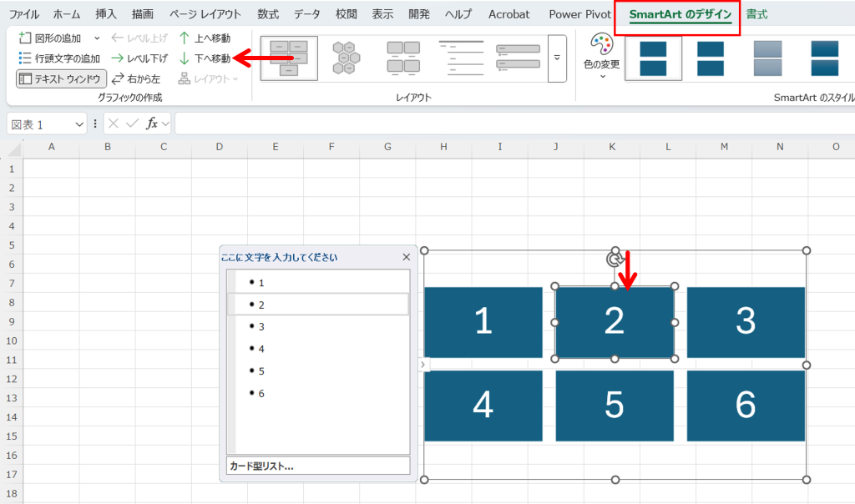The height and width of the screenshot is (504, 855).
Task: Select the hexagon cluster layout thumbnail
Action: point(346,58)
